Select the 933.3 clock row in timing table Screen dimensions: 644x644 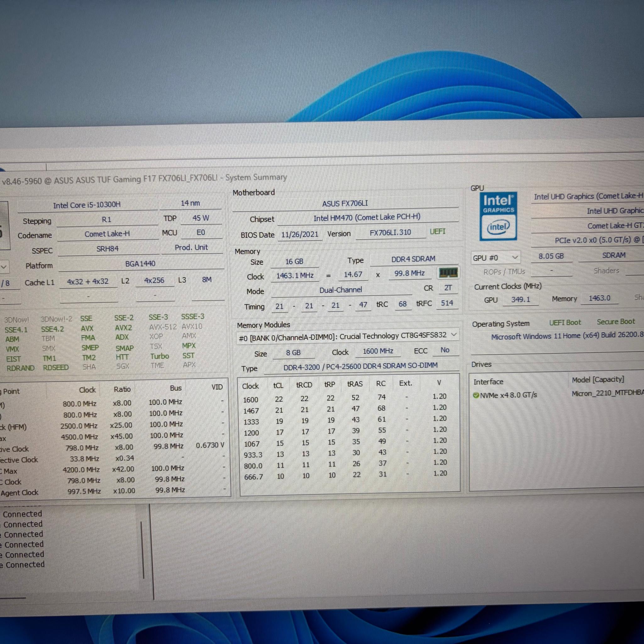[345, 454]
